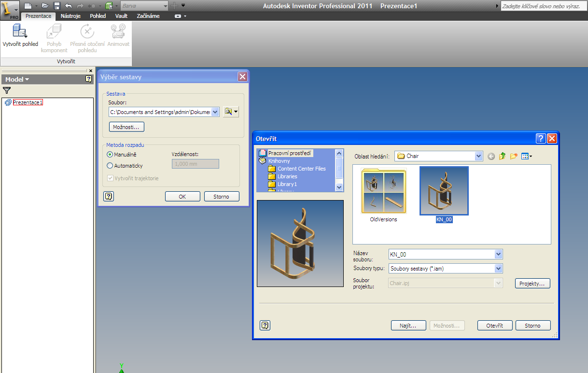Click the Open file icon in quick access toolbar

[45, 6]
